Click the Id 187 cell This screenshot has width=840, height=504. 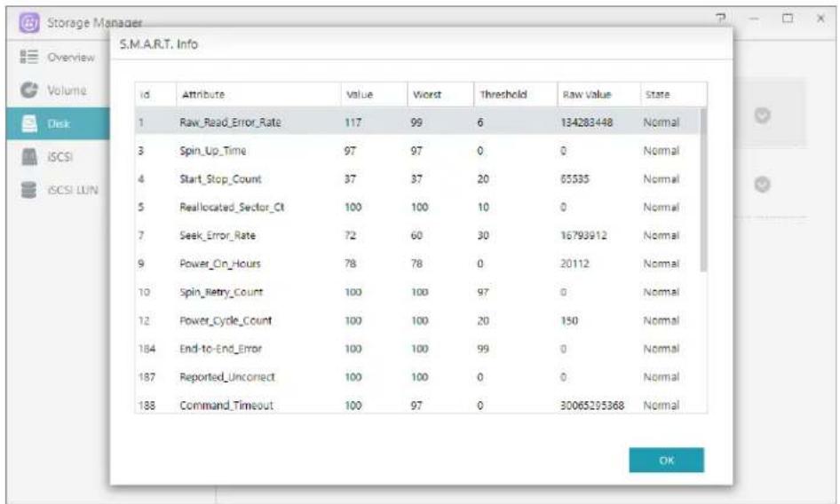click(x=147, y=377)
